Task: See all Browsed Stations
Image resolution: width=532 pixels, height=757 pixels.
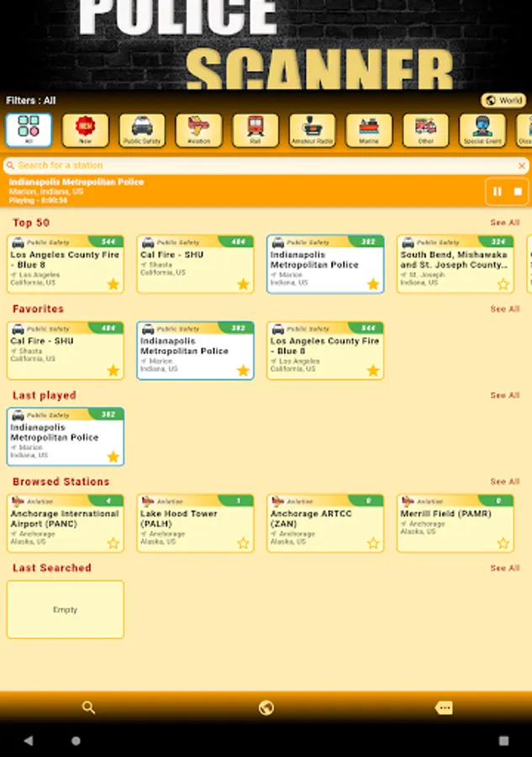Action: (504, 482)
